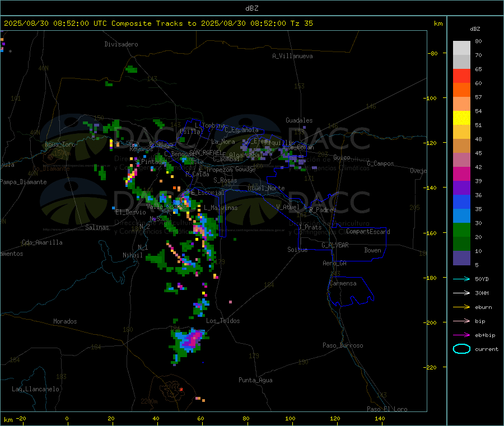
Task: Click the 54 dBZ yellow color swatch
Action: [x=461, y=118]
